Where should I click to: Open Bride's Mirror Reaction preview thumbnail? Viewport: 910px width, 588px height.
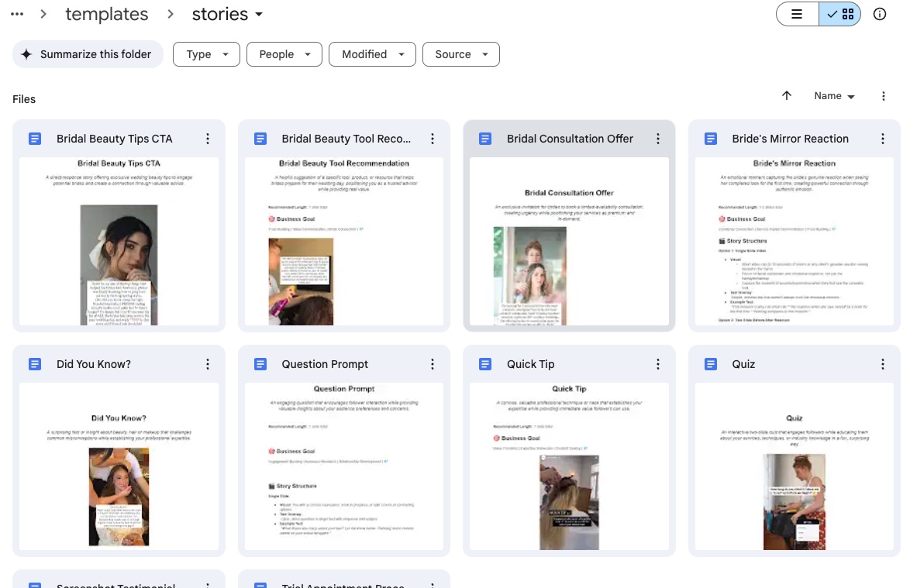pos(795,241)
